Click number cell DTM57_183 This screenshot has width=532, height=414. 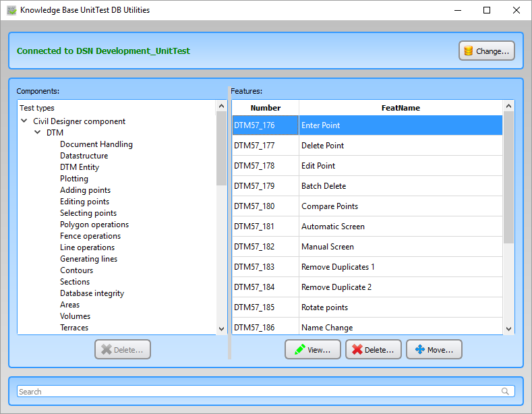[265, 267]
